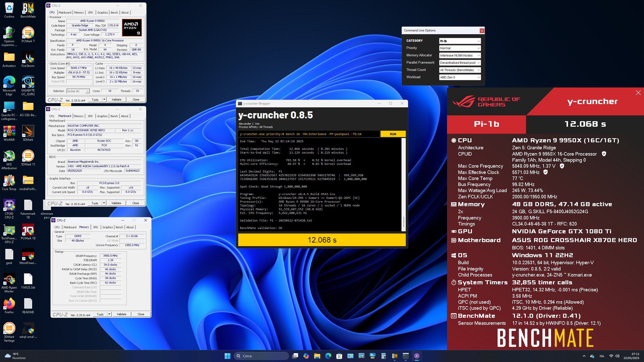644x362 pixels.
Task: Open Bench tab in CPU-Z Memory window
Action: coord(119,227)
